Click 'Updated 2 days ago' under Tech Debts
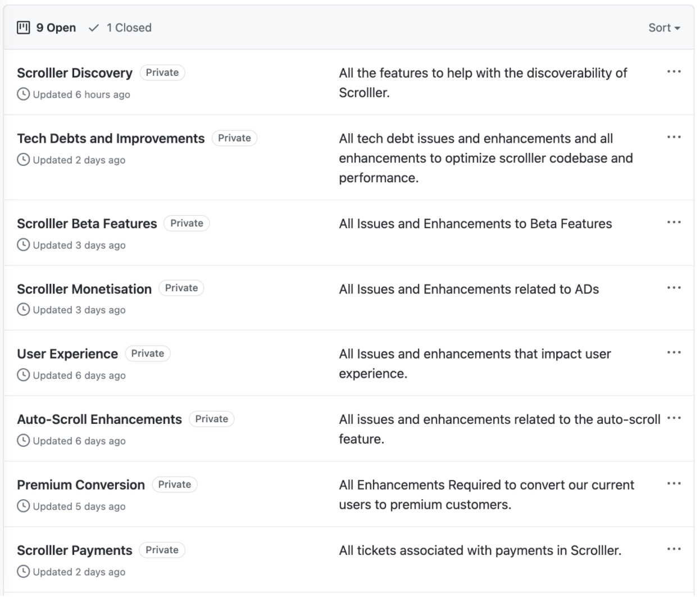 tap(79, 160)
